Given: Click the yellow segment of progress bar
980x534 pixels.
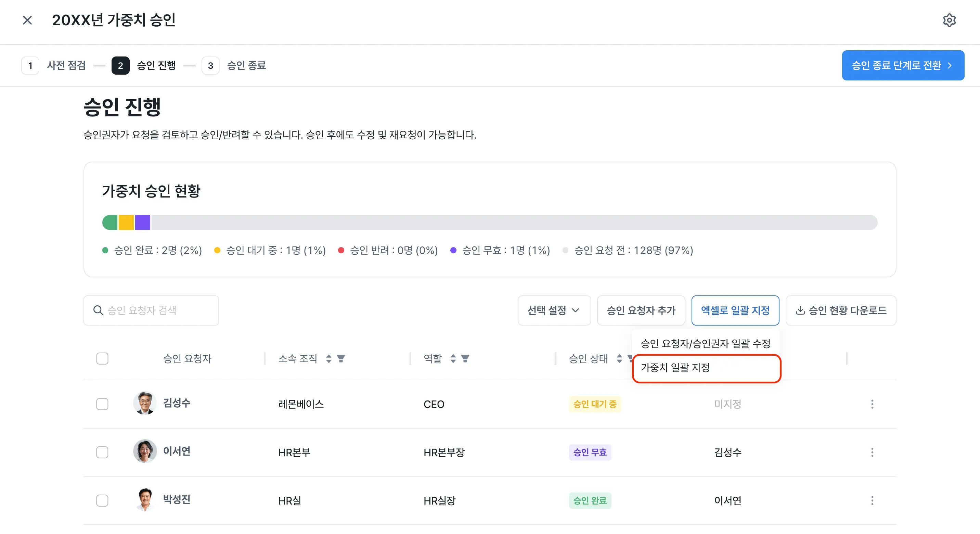Looking at the screenshot, I should [126, 222].
